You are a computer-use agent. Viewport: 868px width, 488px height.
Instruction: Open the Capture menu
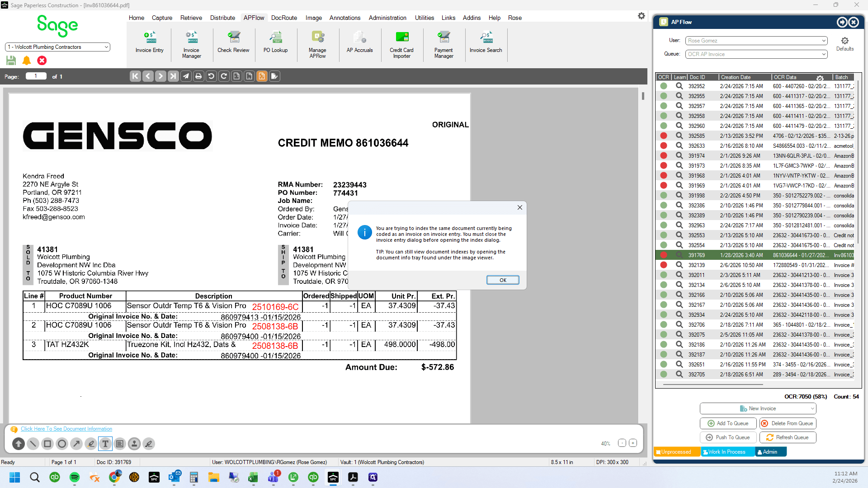coord(162,18)
